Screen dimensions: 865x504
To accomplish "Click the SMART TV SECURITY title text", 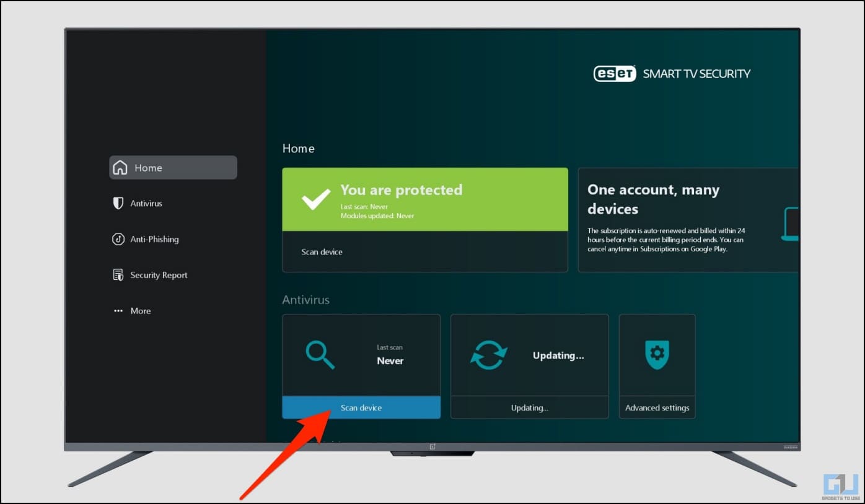I will pyautogui.click(x=696, y=74).
